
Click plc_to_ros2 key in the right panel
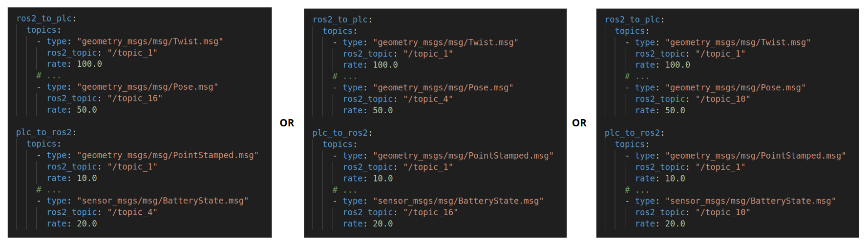pyautogui.click(x=632, y=133)
